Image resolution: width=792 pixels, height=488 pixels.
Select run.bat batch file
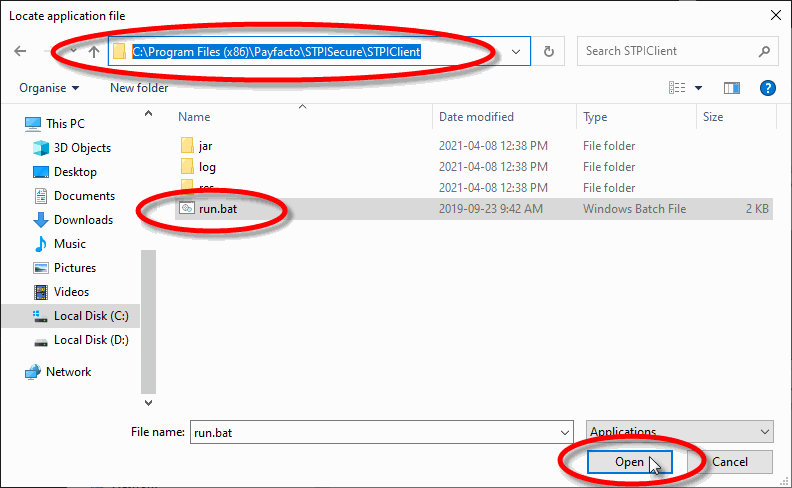(x=219, y=209)
